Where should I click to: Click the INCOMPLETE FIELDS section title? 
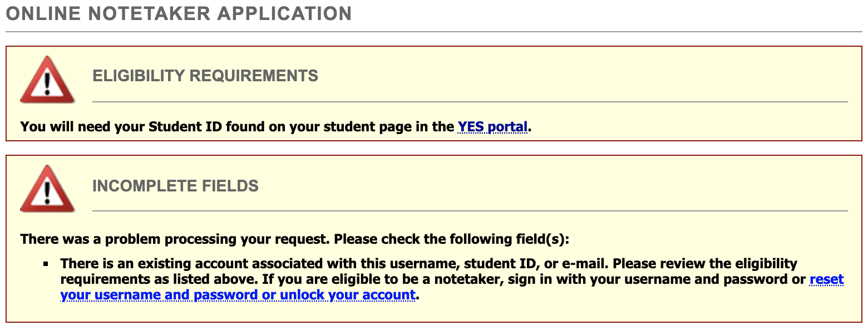(x=176, y=186)
